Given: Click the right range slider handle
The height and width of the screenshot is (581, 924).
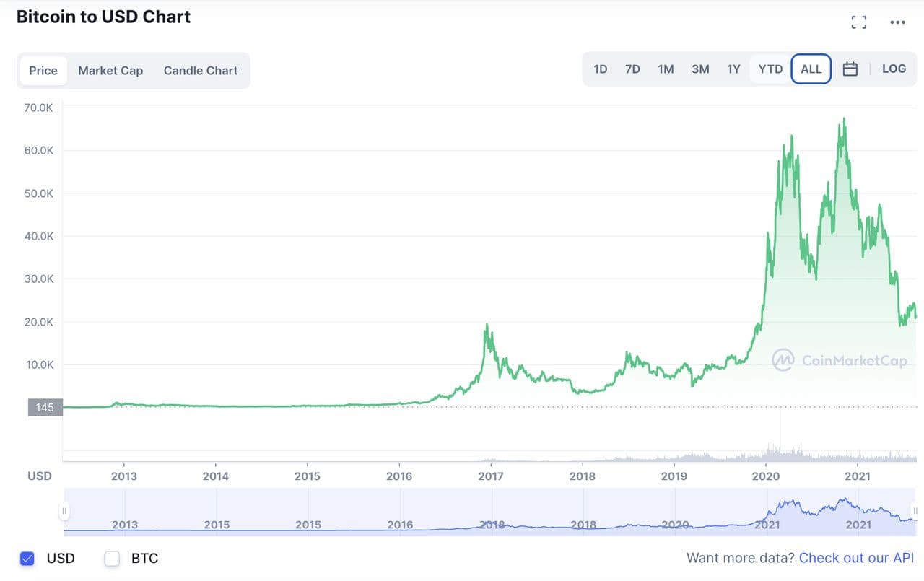Looking at the screenshot, I should [x=915, y=511].
